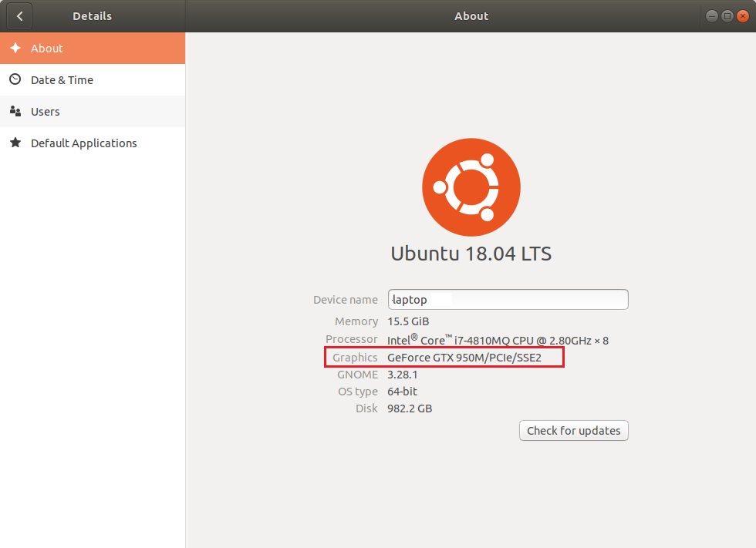The image size is (756, 548).
Task: Click the Memory label
Action: [356, 321]
